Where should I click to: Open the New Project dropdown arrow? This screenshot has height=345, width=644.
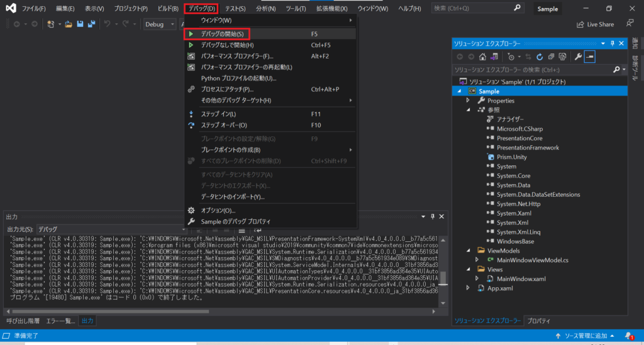[60, 25]
